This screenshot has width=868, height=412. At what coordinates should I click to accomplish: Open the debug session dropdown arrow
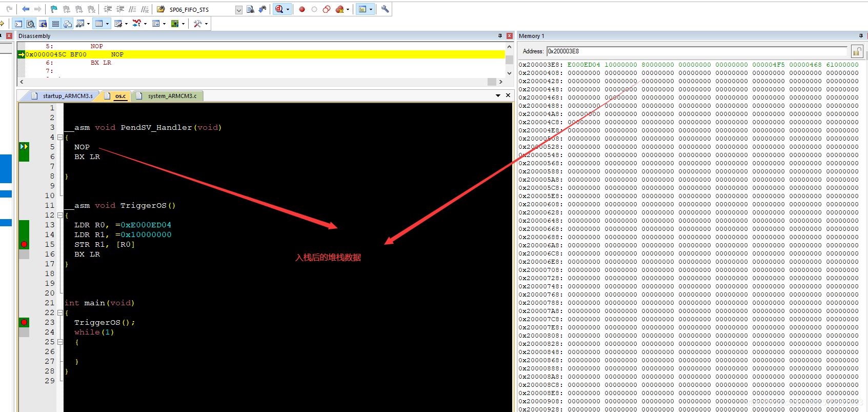(x=288, y=9)
